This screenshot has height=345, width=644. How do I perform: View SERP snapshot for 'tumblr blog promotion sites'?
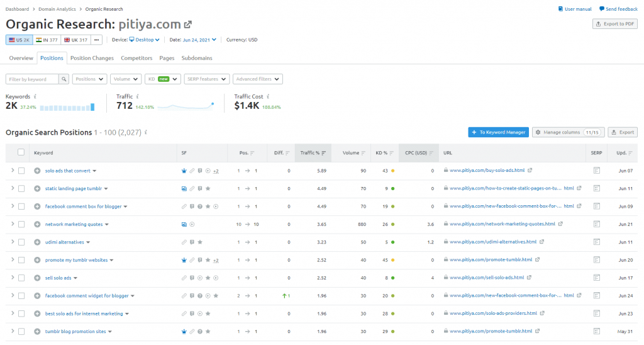pyautogui.click(x=597, y=331)
